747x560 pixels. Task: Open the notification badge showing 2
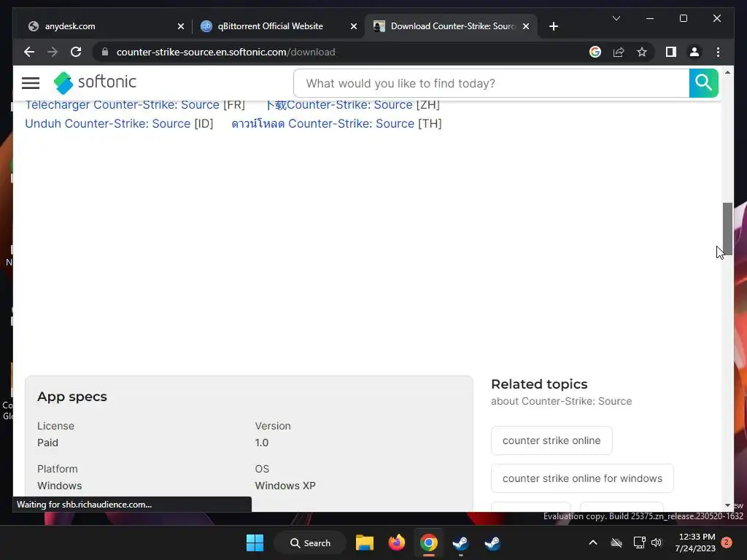tap(727, 542)
